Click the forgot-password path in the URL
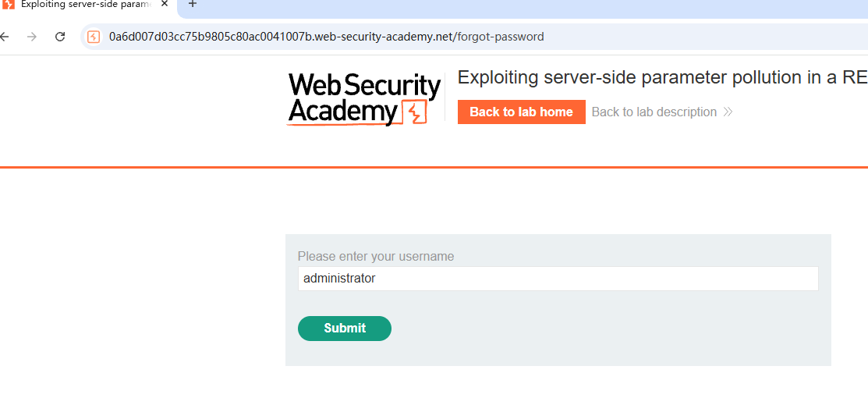 pos(499,37)
